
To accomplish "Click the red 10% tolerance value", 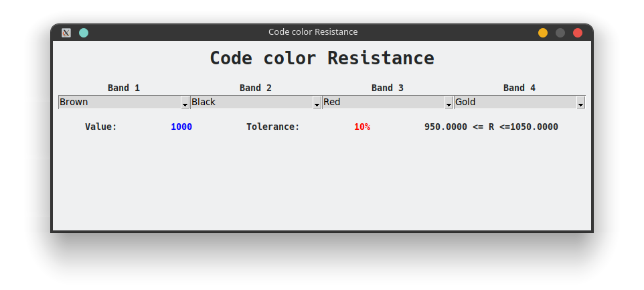I will [362, 127].
